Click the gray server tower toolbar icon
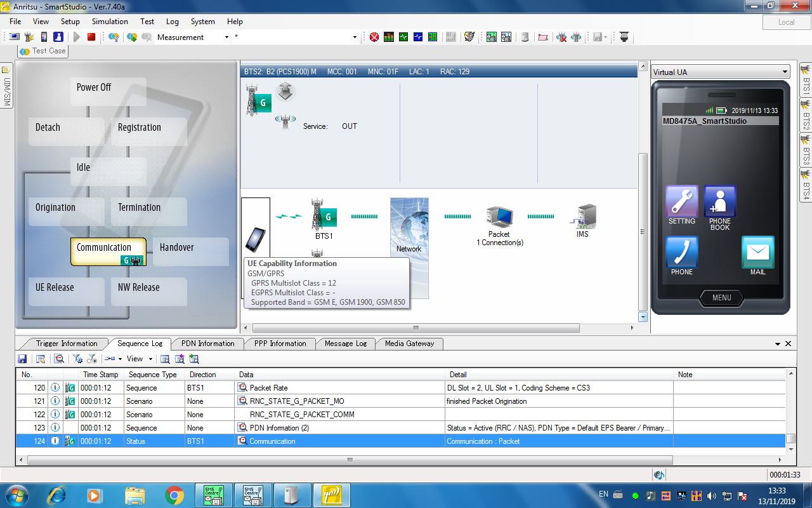This screenshot has width=812, height=508. 525,37
